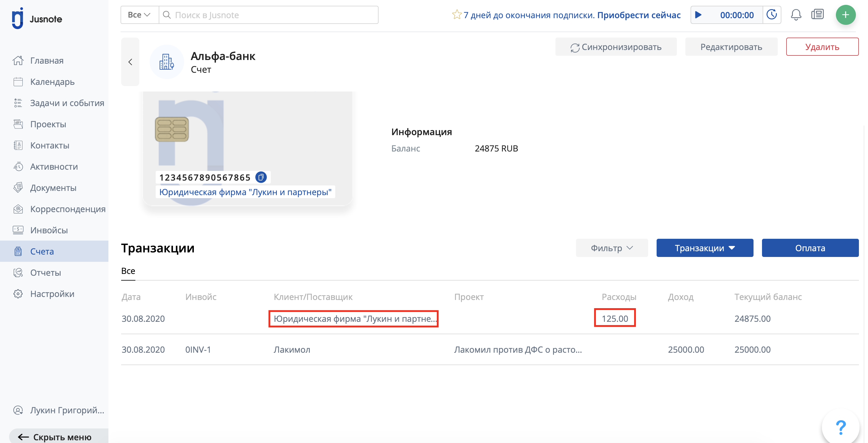Viewport: 868px width, 443px height.
Task: Click the current balance 24875.00
Action: [x=752, y=318]
